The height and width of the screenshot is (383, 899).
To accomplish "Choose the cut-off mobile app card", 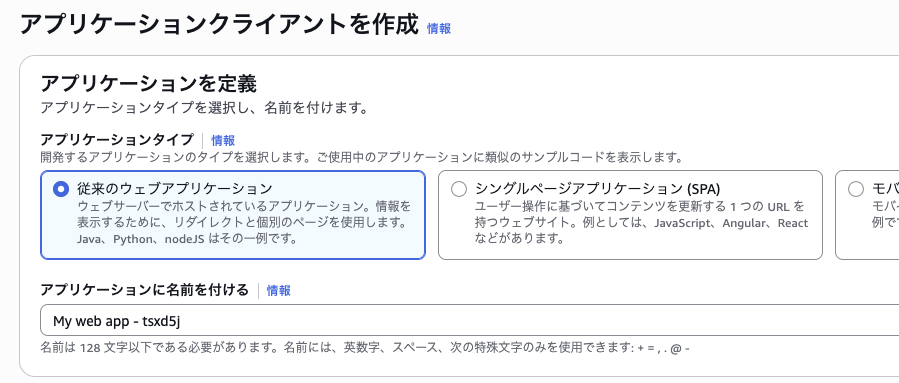I will (x=867, y=215).
